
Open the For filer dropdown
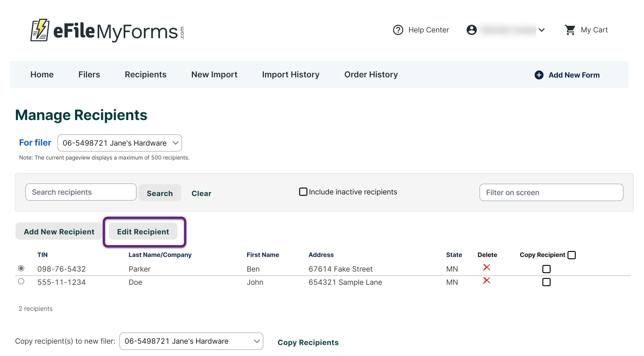click(x=119, y=143)
